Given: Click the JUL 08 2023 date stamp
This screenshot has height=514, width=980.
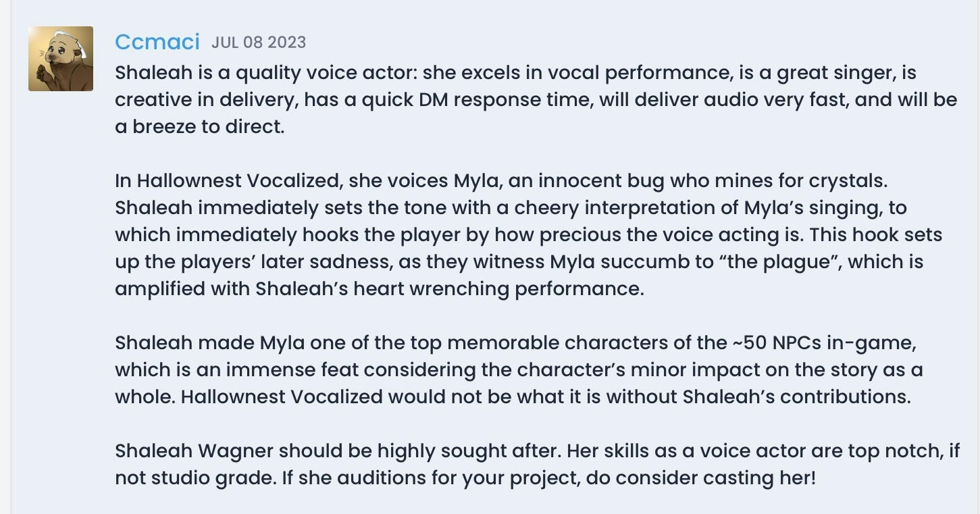Looking at the screenshot, I should click(x=259, y=43).
